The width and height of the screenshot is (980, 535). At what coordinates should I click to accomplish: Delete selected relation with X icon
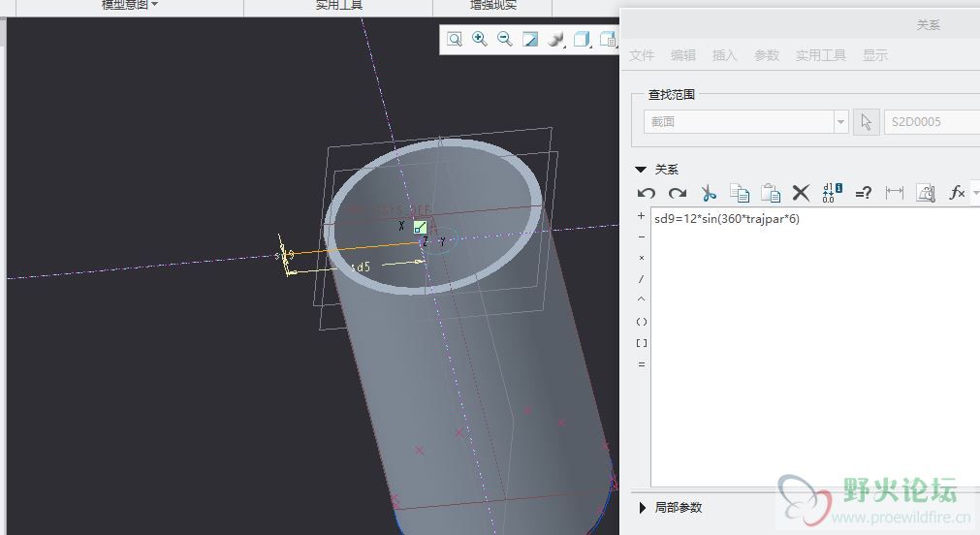pos(801,193)
